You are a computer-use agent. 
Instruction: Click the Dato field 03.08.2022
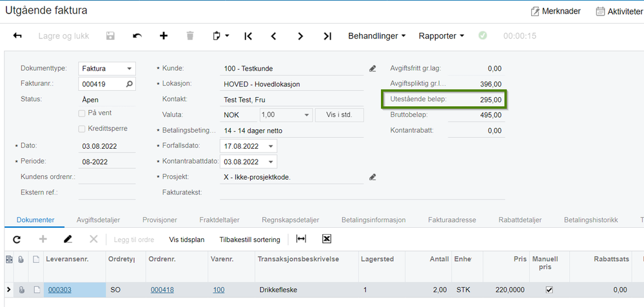(107, 146)
